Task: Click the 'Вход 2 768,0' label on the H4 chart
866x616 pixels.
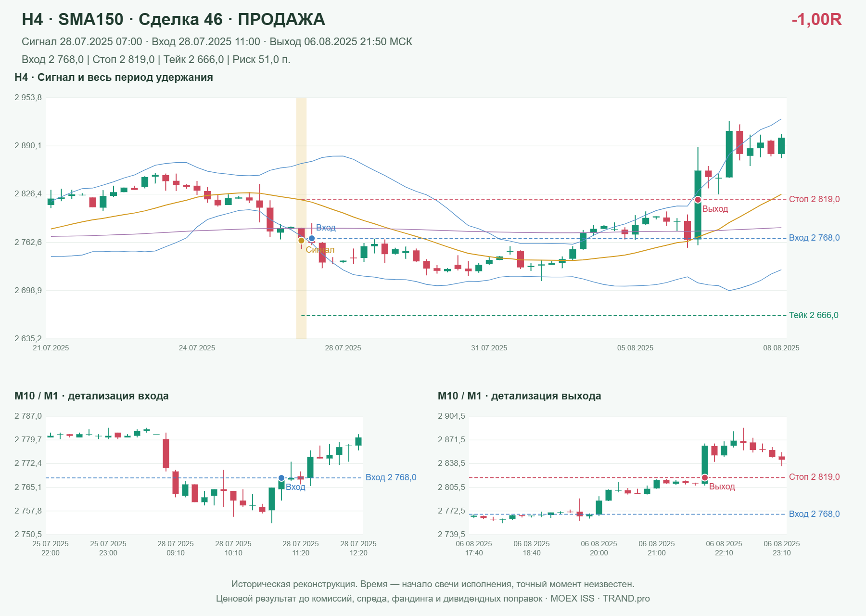Action: [814, 238]
